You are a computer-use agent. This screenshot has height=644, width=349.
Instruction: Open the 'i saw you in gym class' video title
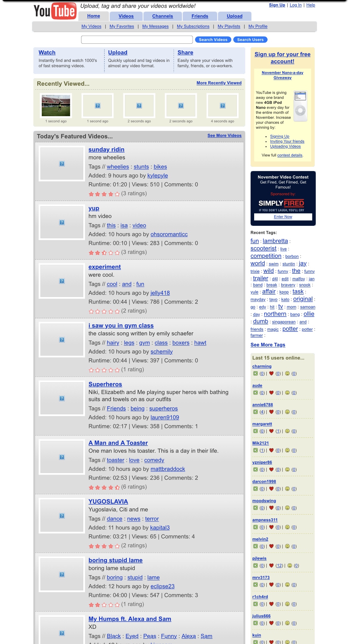point(121,326)
